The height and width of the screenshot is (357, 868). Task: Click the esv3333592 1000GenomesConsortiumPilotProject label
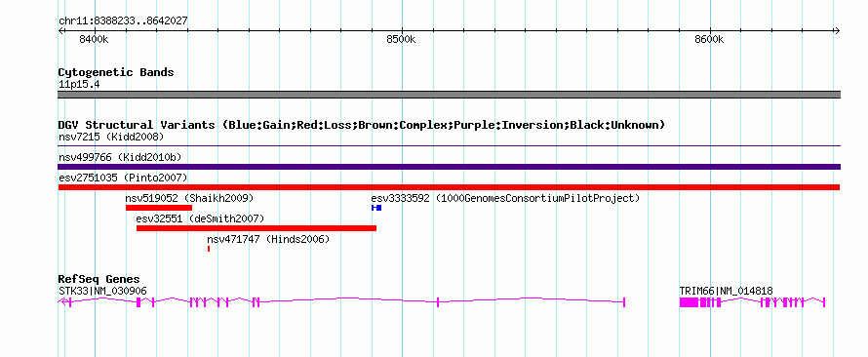pyautogui.click(x=505, y=198)
